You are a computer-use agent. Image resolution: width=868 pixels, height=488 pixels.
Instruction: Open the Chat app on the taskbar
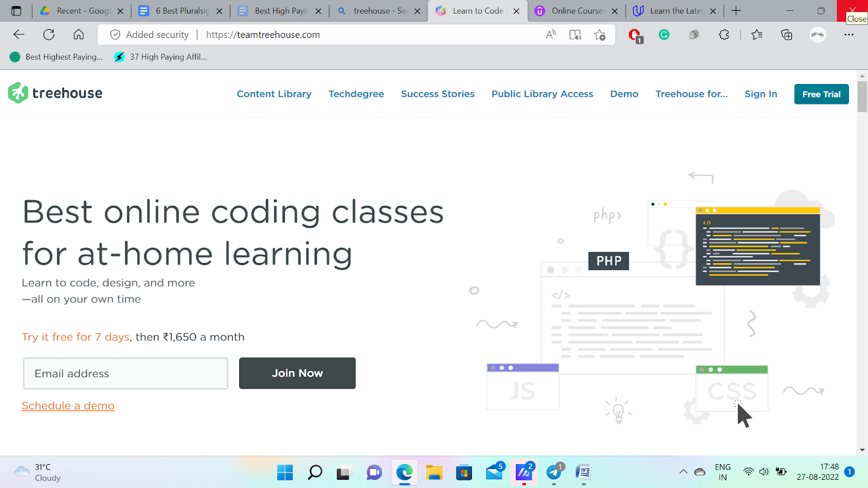pos(374,472)
